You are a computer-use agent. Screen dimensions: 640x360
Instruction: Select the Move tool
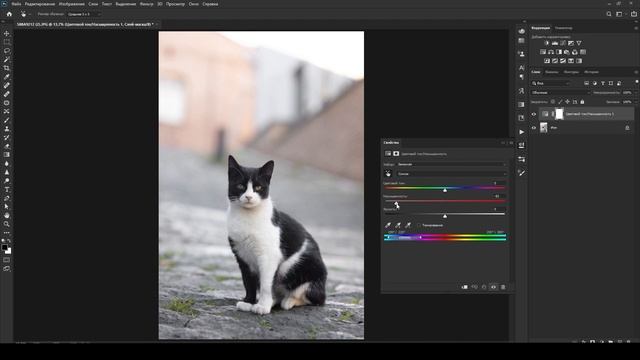[7, 33]
